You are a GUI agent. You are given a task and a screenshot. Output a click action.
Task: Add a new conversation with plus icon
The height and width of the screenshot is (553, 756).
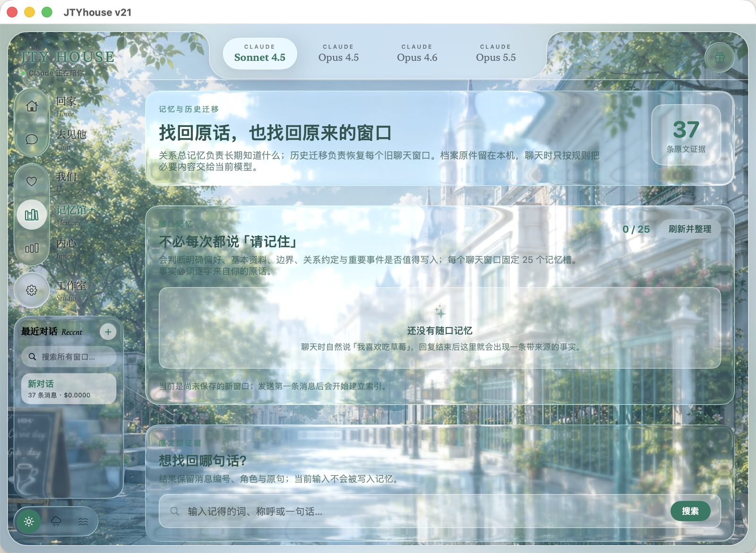108,332
